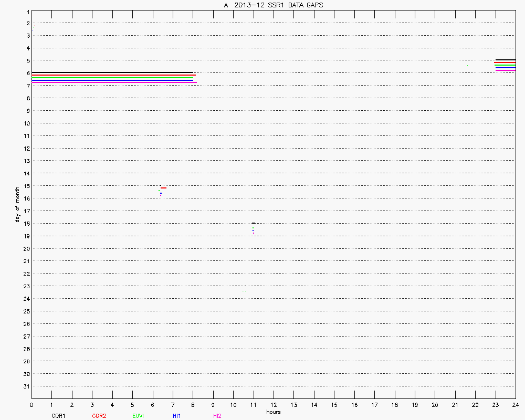Click the day 1 tick label on y-axis
This screenshot has height=420, width=525.
(27, 10)
